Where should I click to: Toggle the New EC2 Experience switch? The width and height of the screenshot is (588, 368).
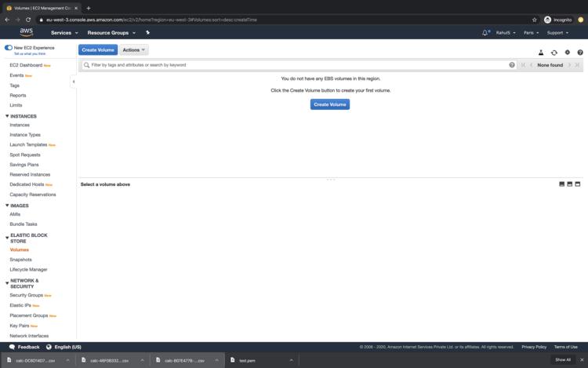coord(9,48)
